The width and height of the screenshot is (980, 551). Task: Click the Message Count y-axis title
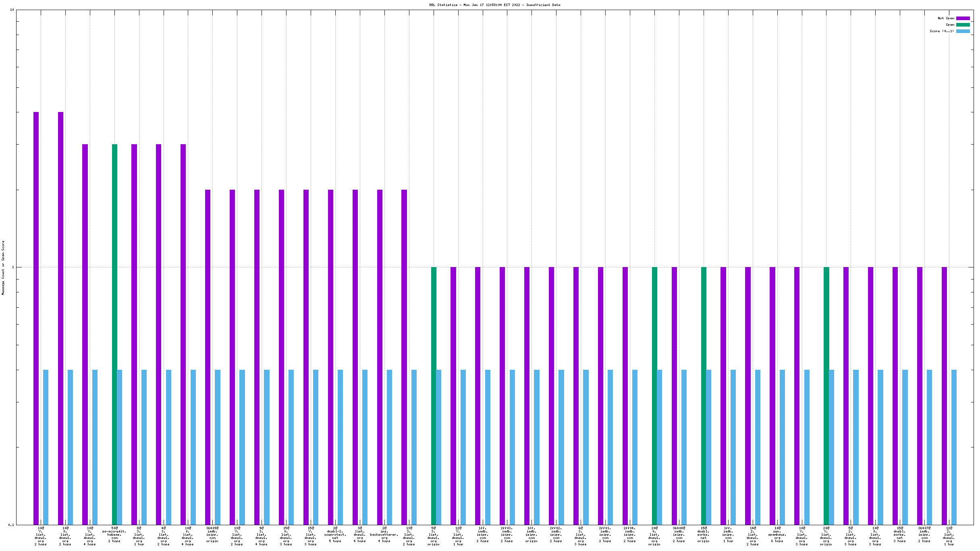tap(3, 268)
